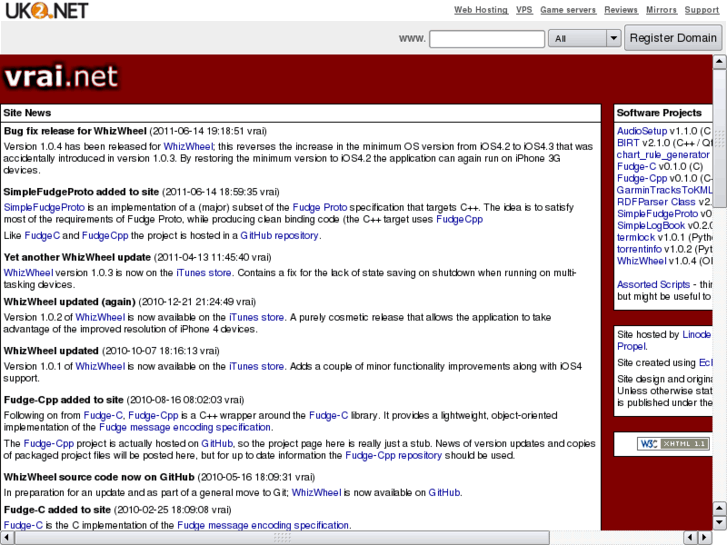Screen dimensions: 727x545
Task: Open the termlock project link
Action: pyautogui.click(x=636, y=237)
